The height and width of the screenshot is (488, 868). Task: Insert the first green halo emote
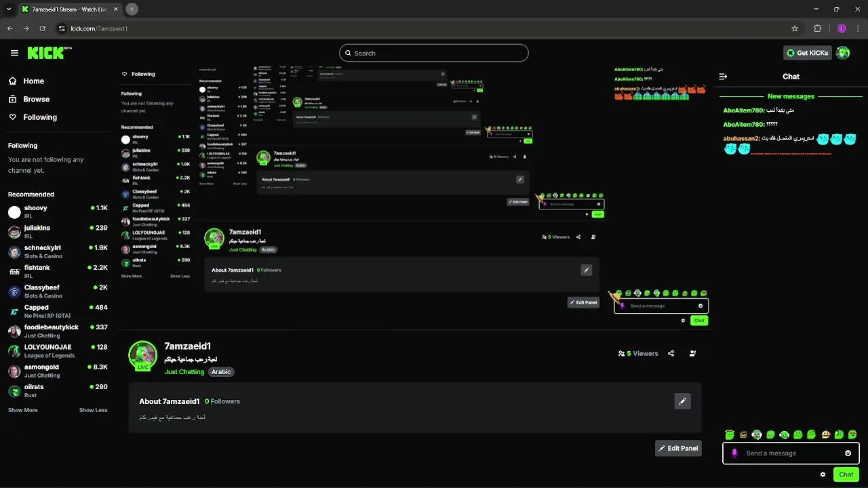730,434
